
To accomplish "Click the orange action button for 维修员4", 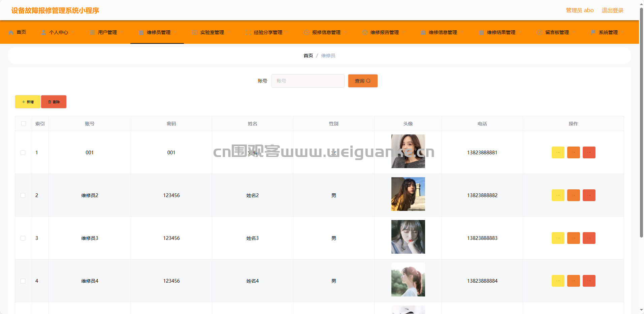I will [x=574, y=281].
